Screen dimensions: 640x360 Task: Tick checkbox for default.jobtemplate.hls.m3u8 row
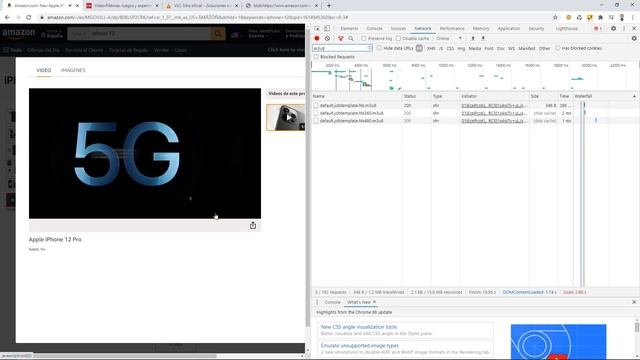coord(316,105)
